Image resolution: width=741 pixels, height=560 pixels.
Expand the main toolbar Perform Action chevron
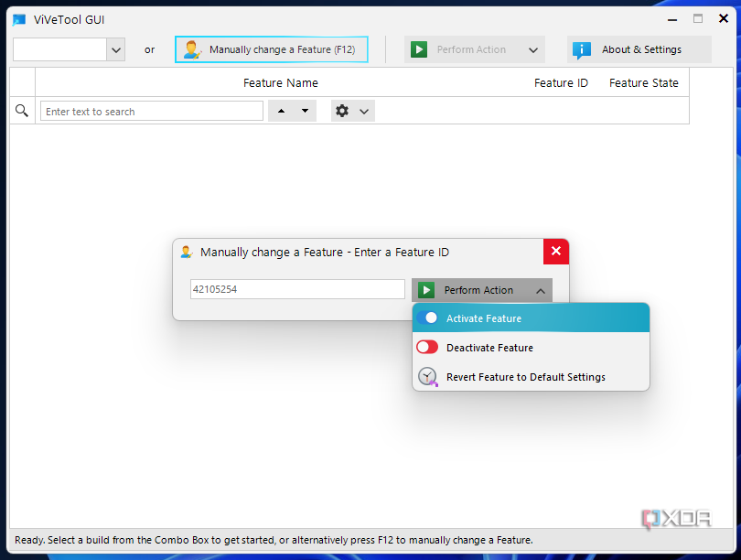(533, 50)
